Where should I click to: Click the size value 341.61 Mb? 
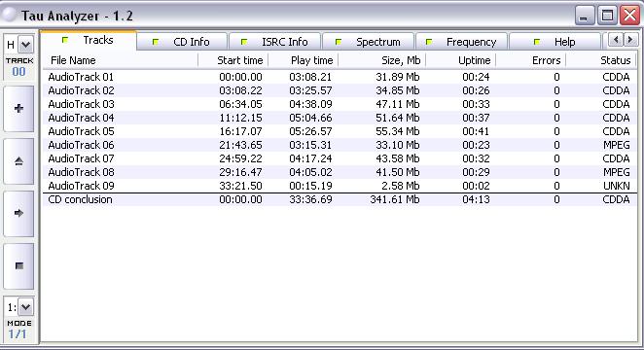point(395,199)
